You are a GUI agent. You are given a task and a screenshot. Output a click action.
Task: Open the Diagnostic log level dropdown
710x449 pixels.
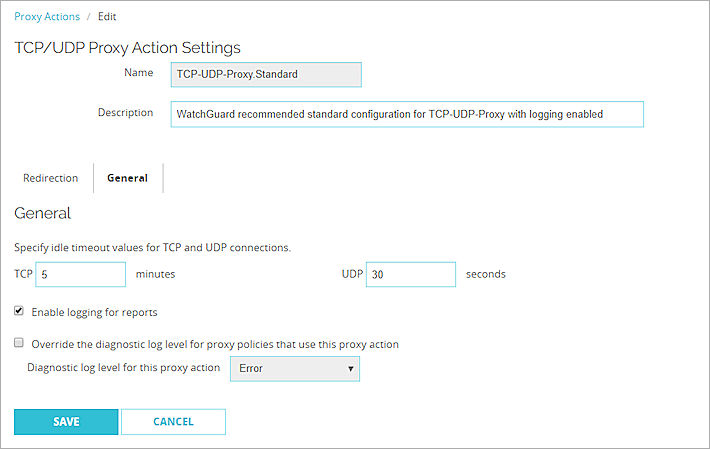[x=293, y=369]
